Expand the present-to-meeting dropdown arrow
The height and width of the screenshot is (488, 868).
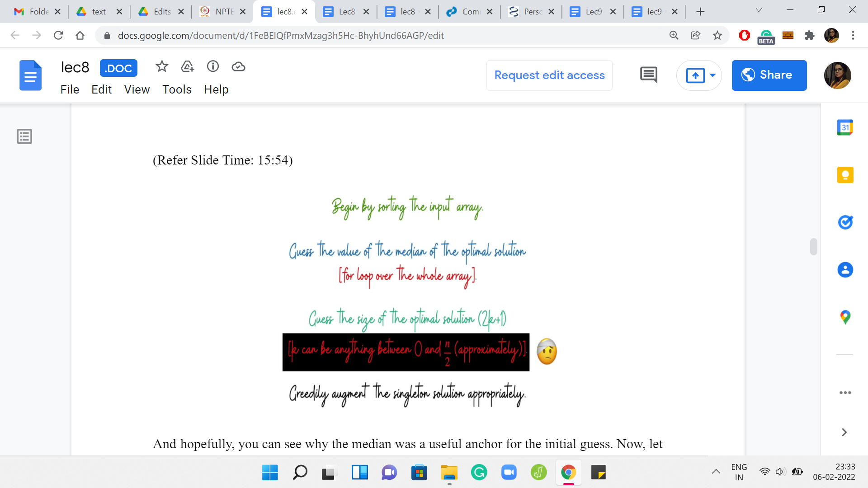coord(712,75)
